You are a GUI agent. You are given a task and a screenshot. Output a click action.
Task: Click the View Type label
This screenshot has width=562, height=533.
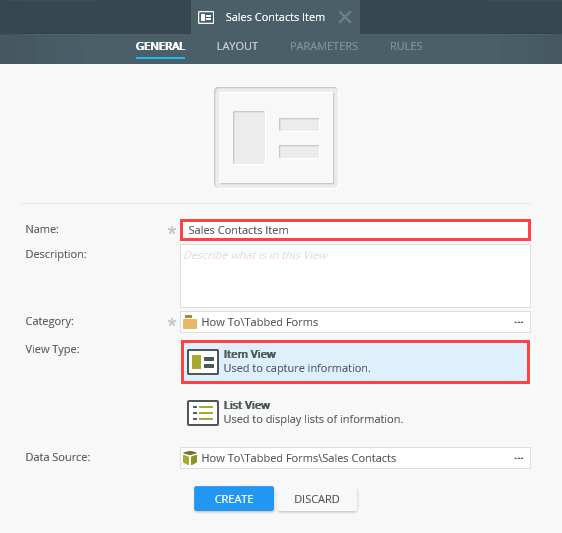[x=52, y=349]
